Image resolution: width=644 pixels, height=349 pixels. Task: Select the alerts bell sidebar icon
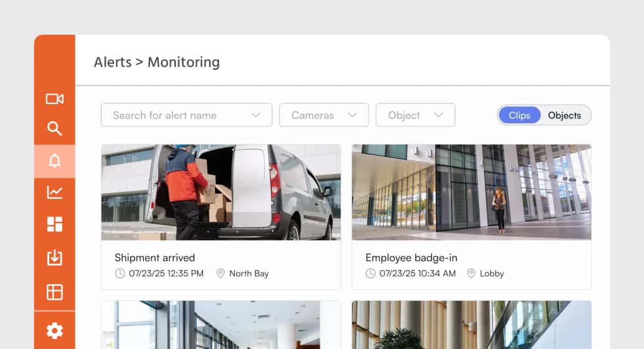pyautogui.click(x=55, y=161)
